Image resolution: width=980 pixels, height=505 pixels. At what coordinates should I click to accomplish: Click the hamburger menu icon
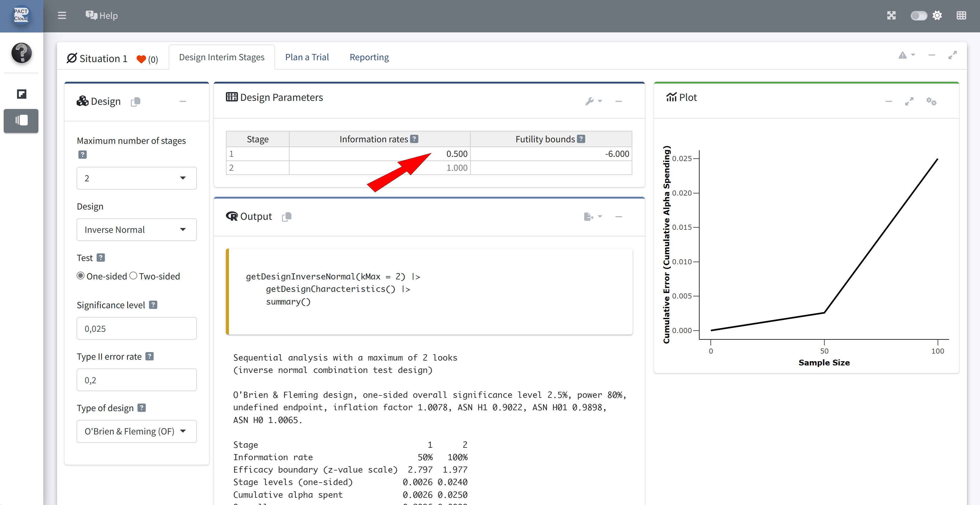click(x=62, y=15)
